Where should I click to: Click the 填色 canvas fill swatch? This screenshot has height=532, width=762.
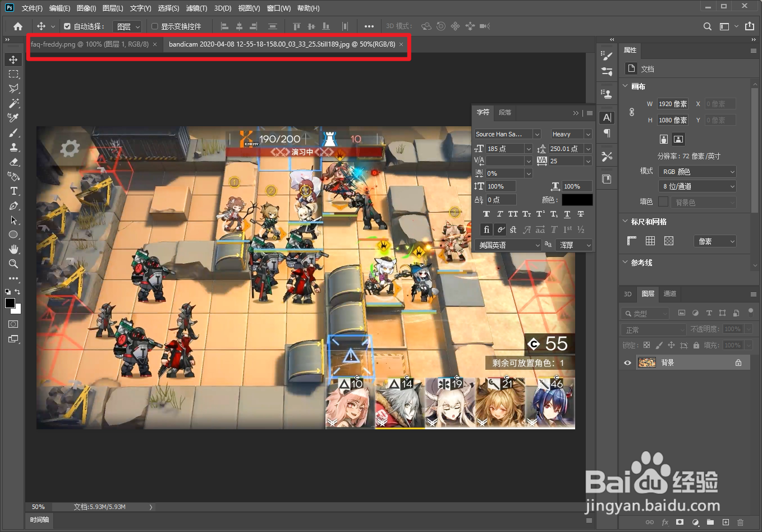click(x=663, y=201)
